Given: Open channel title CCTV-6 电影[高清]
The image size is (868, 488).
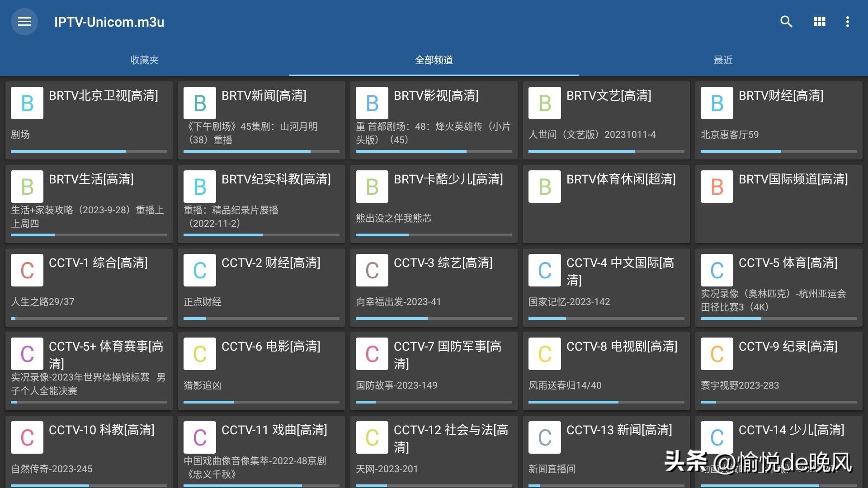Looking at the screenshot, I should pyautogui.click(x=271, y=347).
